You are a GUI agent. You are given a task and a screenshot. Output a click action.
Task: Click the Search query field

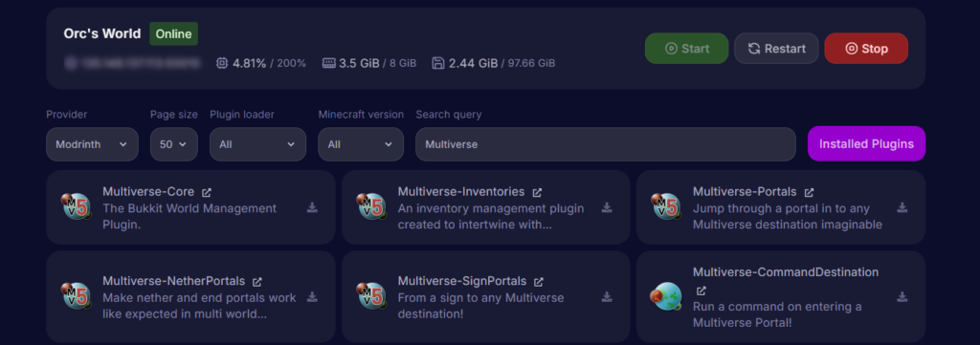606,144
